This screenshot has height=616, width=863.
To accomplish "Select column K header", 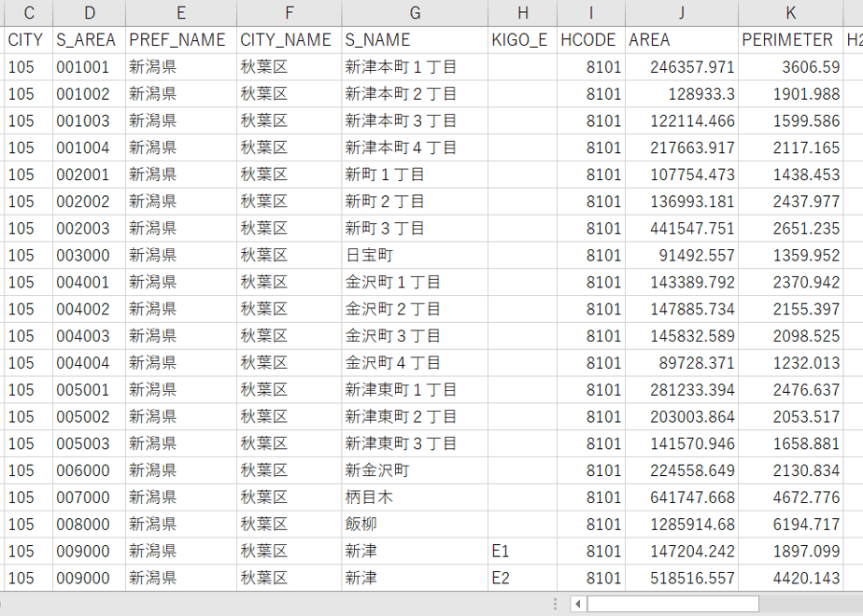I will [x=790, y=13].
